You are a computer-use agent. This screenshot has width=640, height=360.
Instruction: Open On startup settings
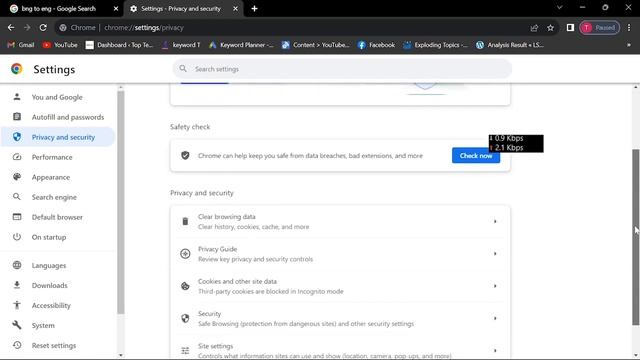click(57, 237)
